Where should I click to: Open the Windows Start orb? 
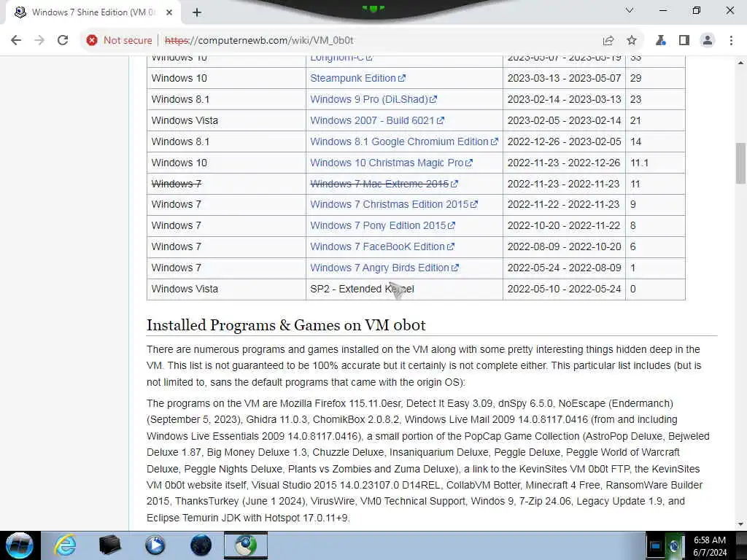click(20, 545)
